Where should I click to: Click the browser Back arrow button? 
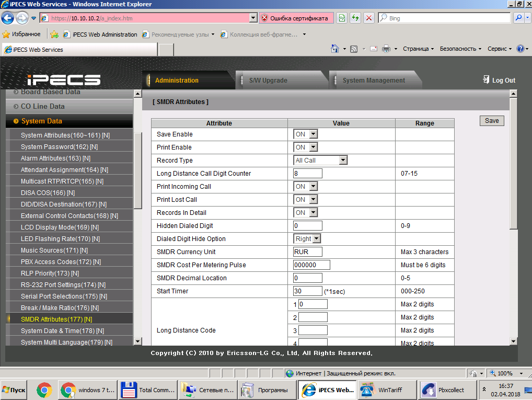click(x=7, y=18)
